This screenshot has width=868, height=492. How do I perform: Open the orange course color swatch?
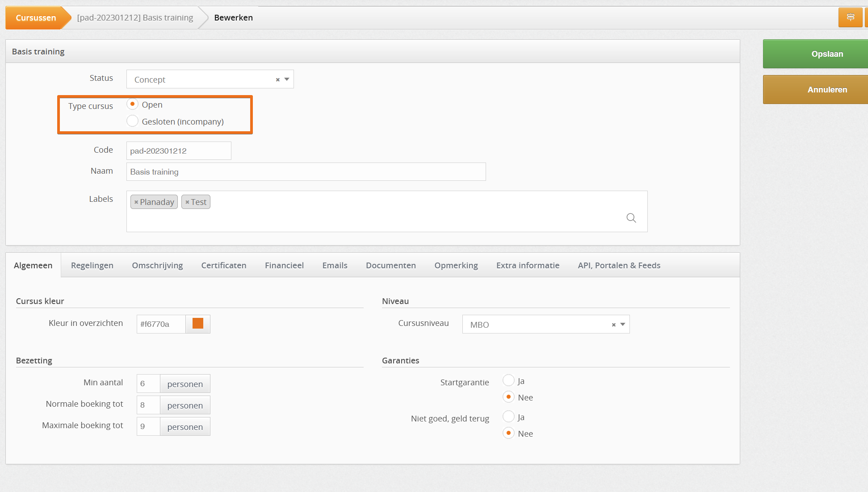(198, 324)
